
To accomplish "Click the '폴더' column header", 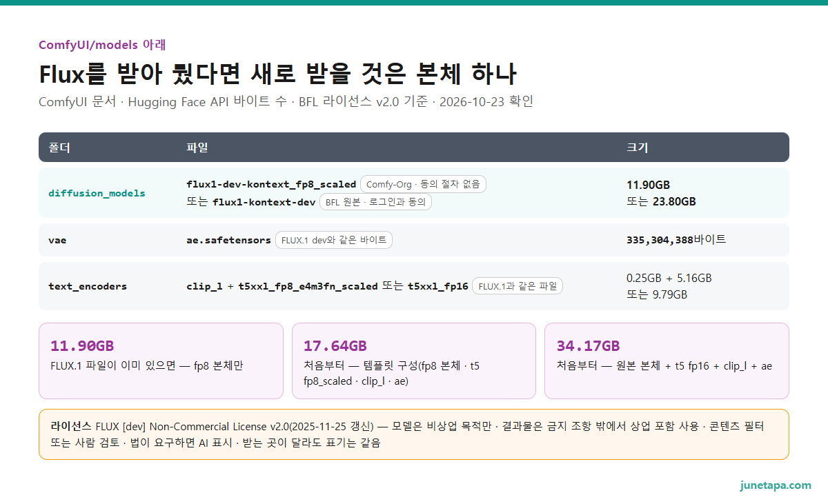I will [x=59, y=148].
